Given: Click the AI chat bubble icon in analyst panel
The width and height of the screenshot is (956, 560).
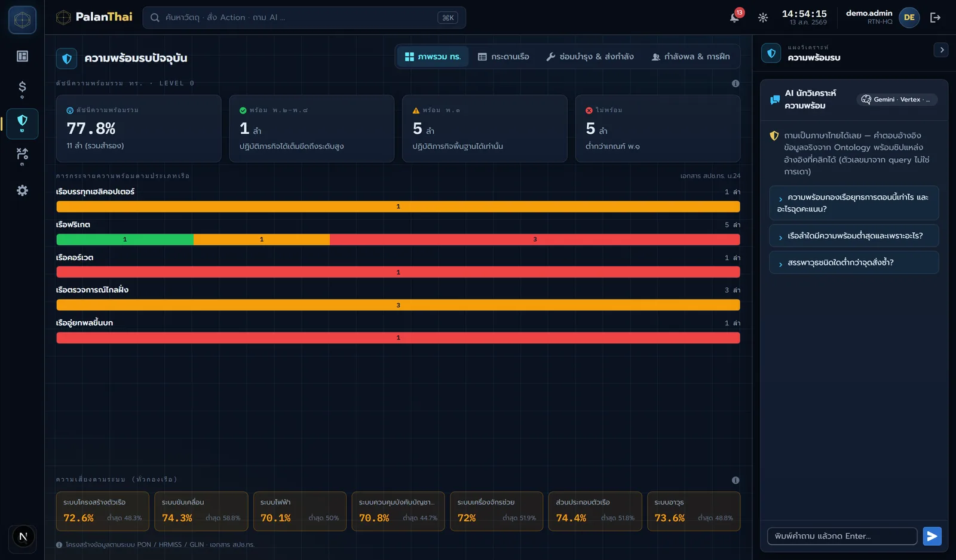Looking at the screenshot, I should pyautogui.click(x=775, y=100).
